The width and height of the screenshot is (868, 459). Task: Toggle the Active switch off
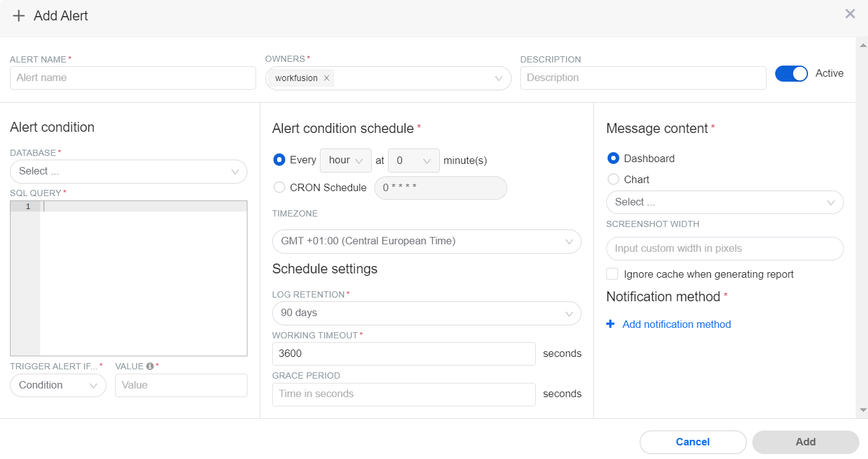tap(791, 74)
